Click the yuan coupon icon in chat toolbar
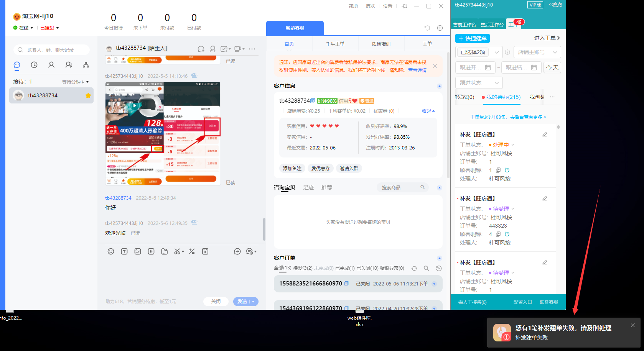Screen dimensions: 644x351 205,251
